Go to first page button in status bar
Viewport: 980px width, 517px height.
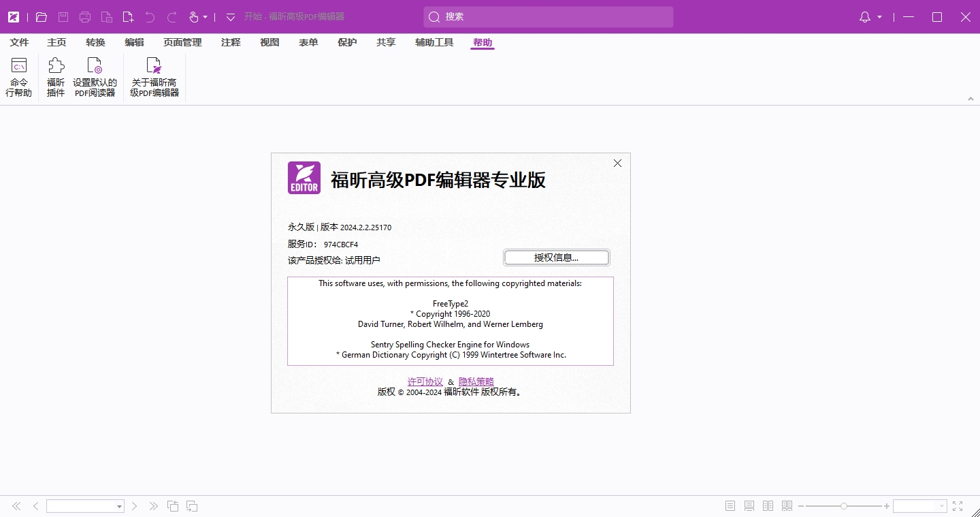(16, 506)
